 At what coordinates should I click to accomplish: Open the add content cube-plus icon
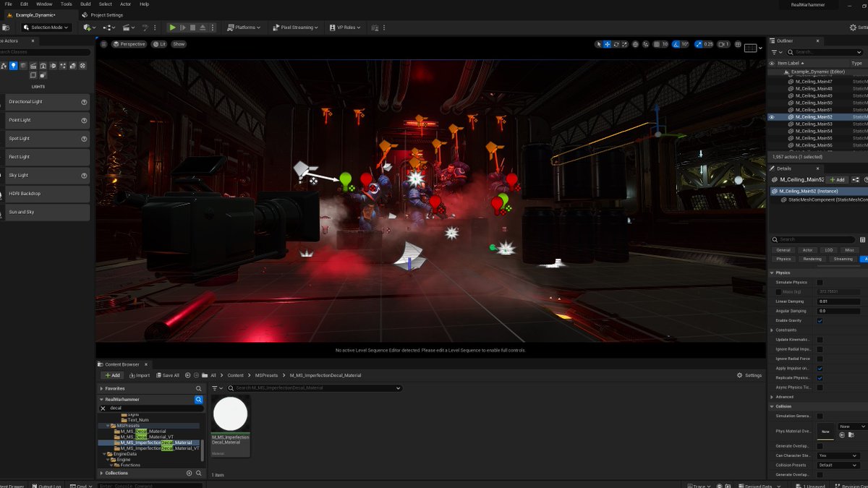(88, 27)
